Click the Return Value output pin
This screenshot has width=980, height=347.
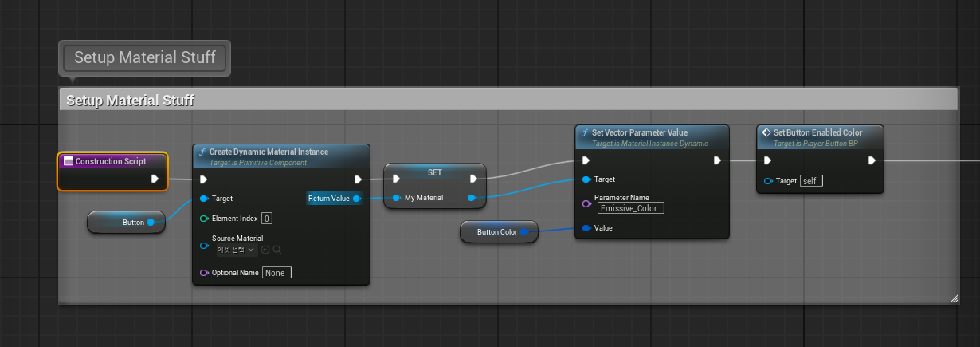pos(356,199)
